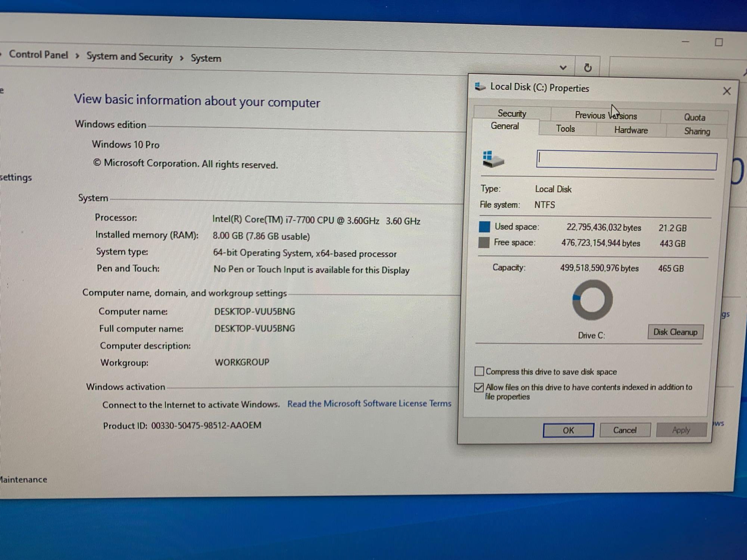Viewport: 747px width, 560px height.
Task: Switch to the Security tab
Action: (x=512, y=113)
